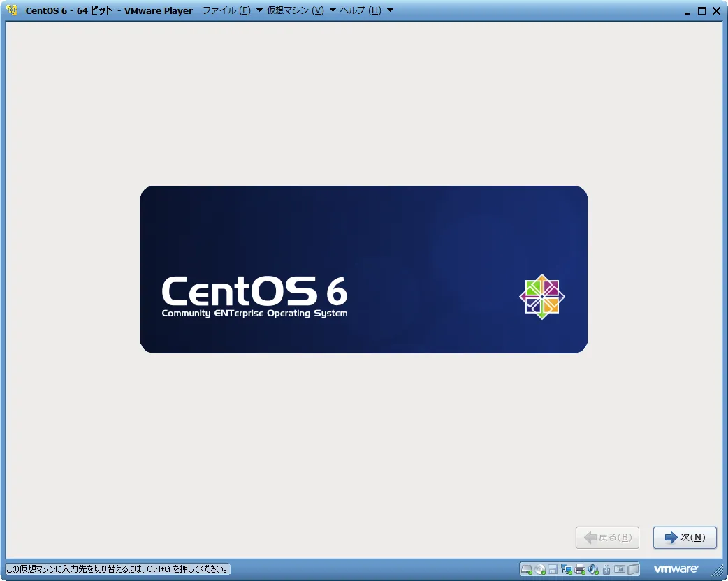Click the CentOS 6 title text on banner

254,290
